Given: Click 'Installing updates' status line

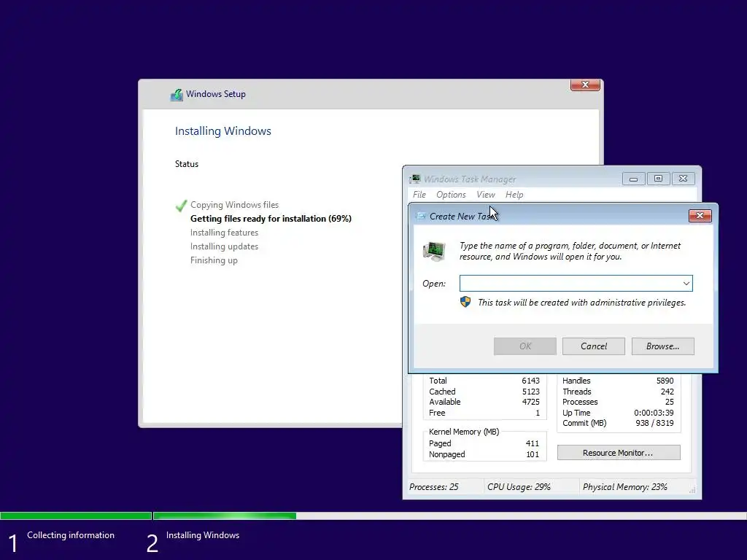Looking at the screenshot, I should pos(224,246).
